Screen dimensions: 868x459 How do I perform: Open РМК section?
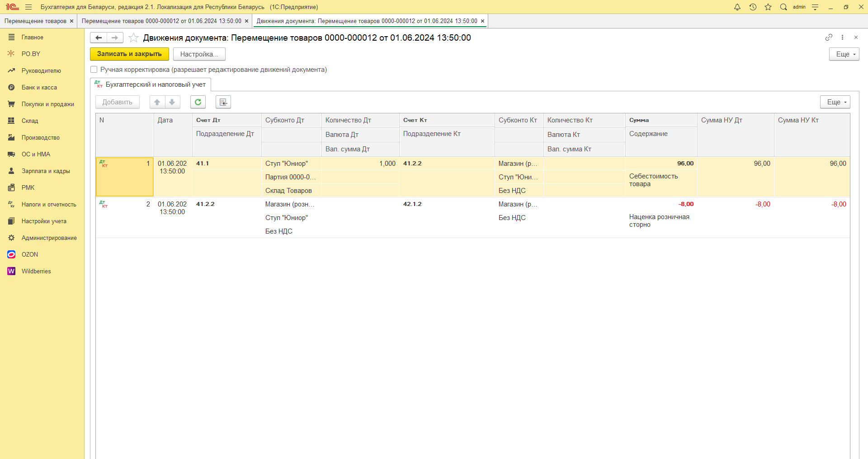pos(28,187)
